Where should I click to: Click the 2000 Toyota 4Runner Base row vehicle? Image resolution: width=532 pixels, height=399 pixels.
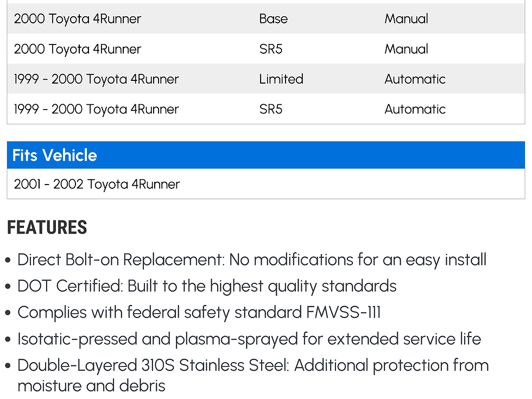tap(78, 19)
